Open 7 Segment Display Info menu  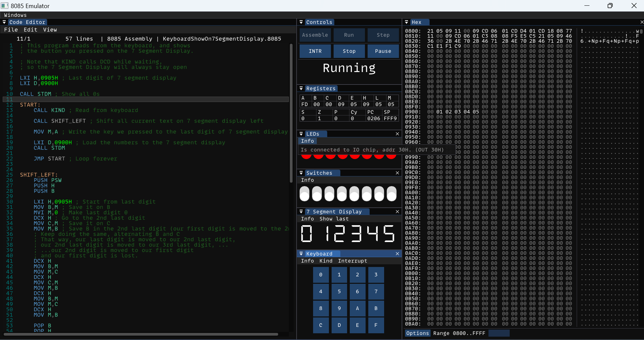point(307,219)
